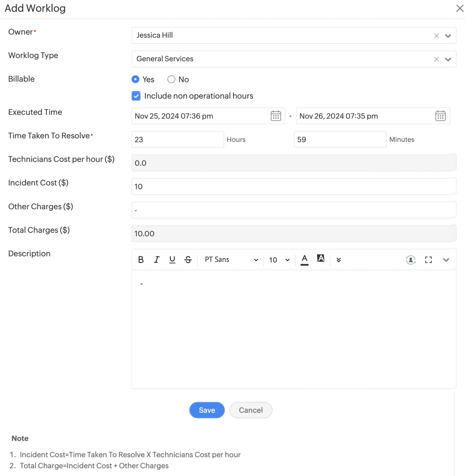Apply strikethrough formatting in editor toolbar

pyautogui.click(x=188, y=260)
